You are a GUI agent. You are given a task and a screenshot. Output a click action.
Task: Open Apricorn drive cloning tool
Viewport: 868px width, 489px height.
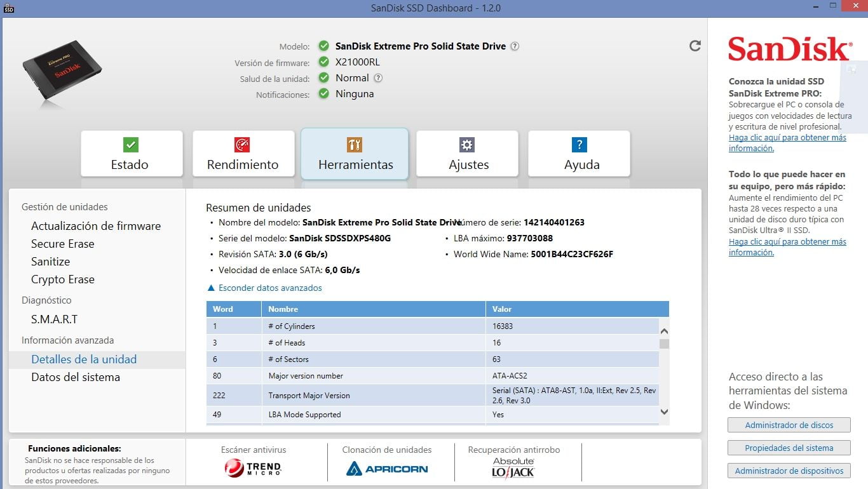pyautogui.click(x=386, y=469)
